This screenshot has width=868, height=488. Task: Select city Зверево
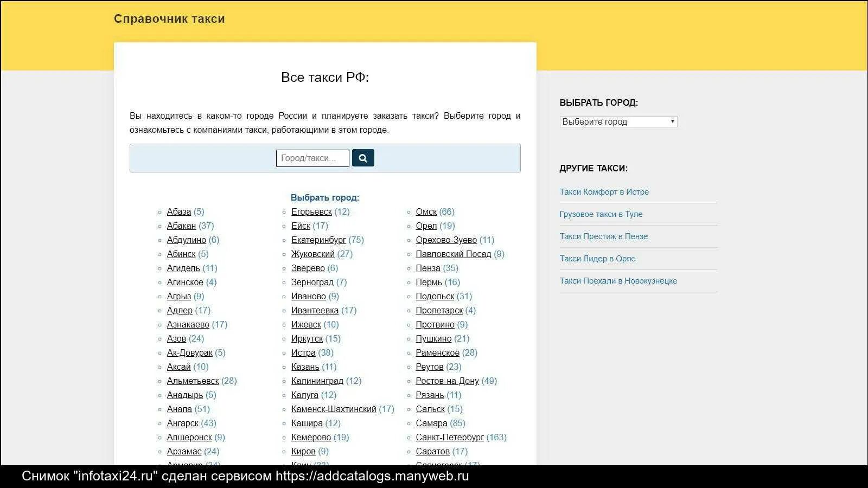pos(308,268)
